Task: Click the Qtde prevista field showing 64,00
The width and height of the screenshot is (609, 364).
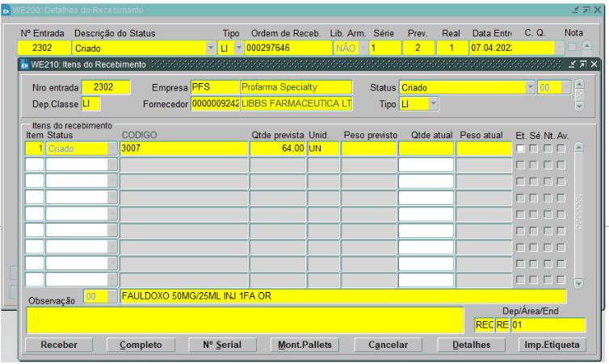Action: (277, 149)
